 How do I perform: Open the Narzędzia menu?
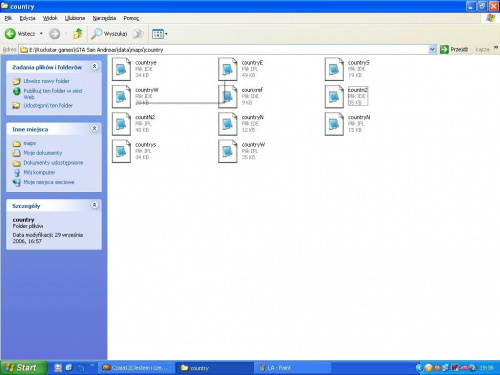click(x=104, y=18)
